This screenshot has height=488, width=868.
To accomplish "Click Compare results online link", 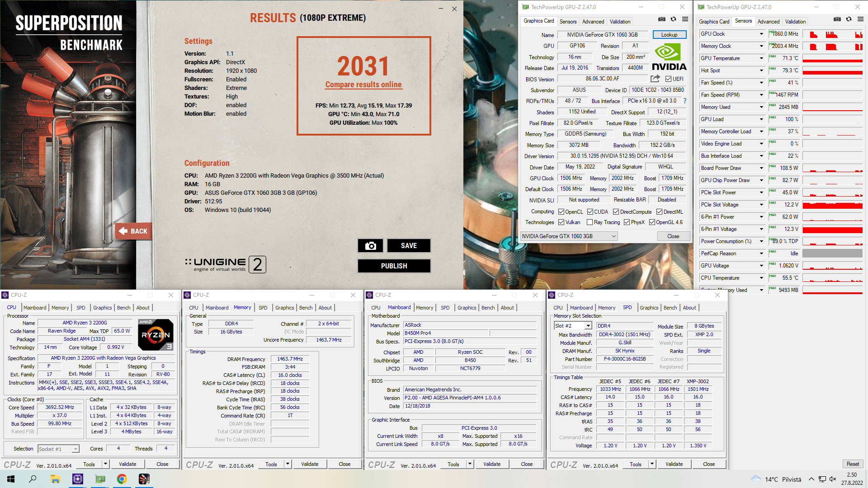I will [363, 84].
